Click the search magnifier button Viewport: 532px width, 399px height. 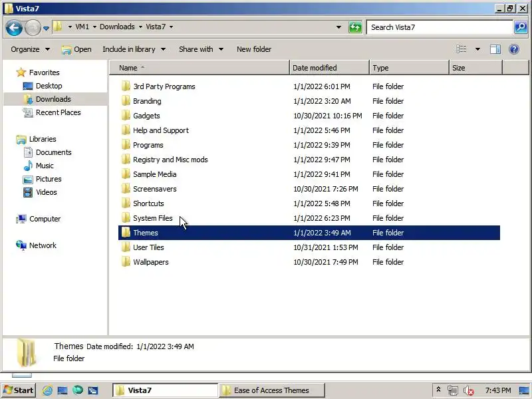pos(521,27)
